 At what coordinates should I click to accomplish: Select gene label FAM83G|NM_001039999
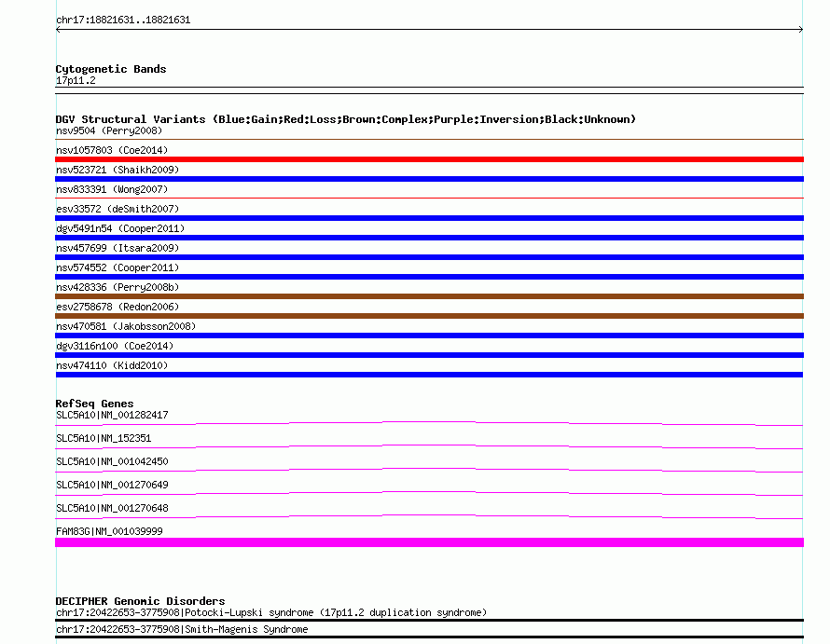(x=109, y=531)
